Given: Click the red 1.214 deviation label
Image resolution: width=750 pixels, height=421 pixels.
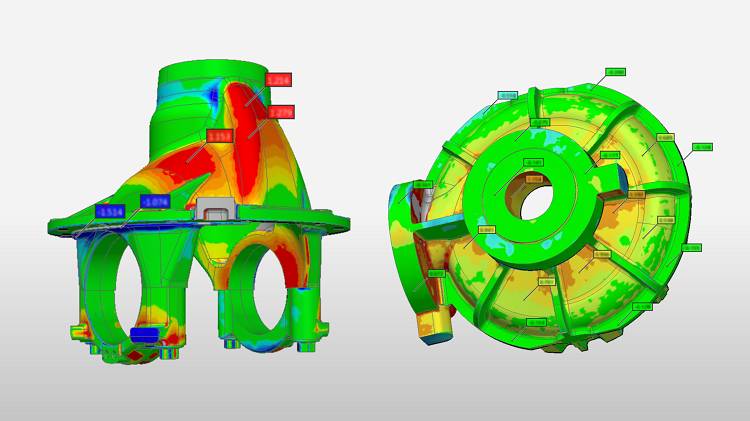Looking at the screenshot, I should (x=277, y=79).
